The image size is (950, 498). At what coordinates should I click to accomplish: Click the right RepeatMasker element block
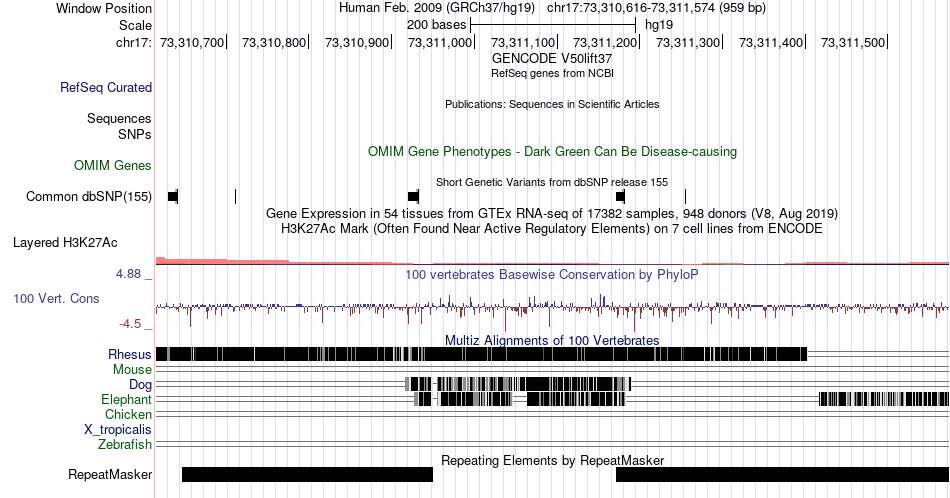783,474
